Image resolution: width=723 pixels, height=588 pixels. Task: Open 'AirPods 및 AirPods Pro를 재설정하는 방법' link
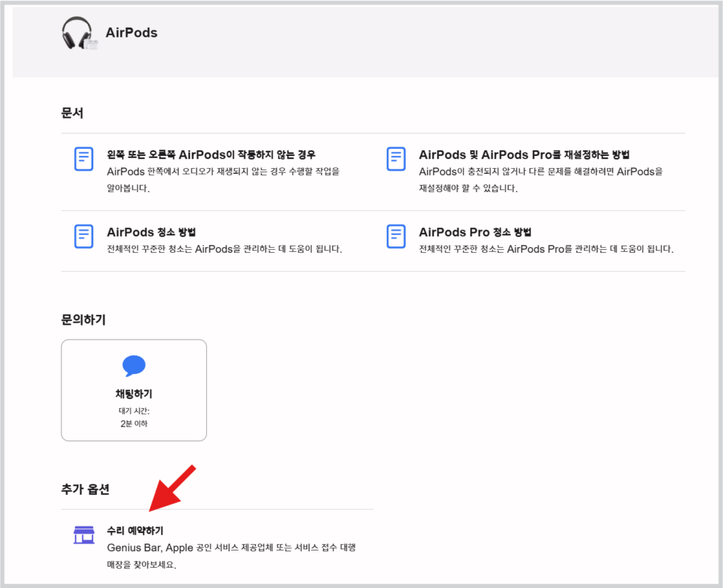(525, 155)
